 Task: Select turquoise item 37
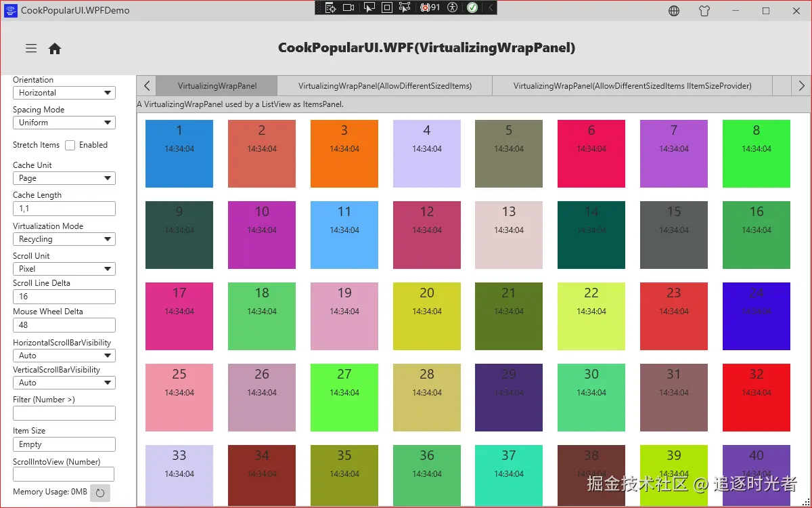[509, 475]
